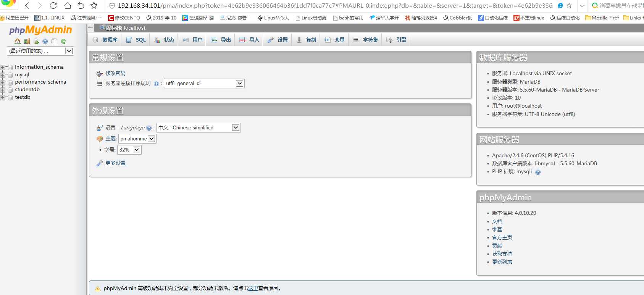644x295 pixels.
Task: Open the 更新列表 changelog link
Action: point(502,262)
